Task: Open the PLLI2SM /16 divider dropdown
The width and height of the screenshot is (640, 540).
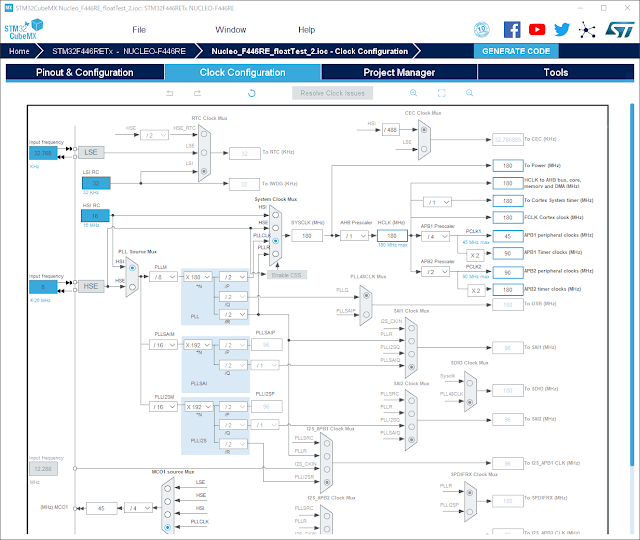Action: point(163,407)
